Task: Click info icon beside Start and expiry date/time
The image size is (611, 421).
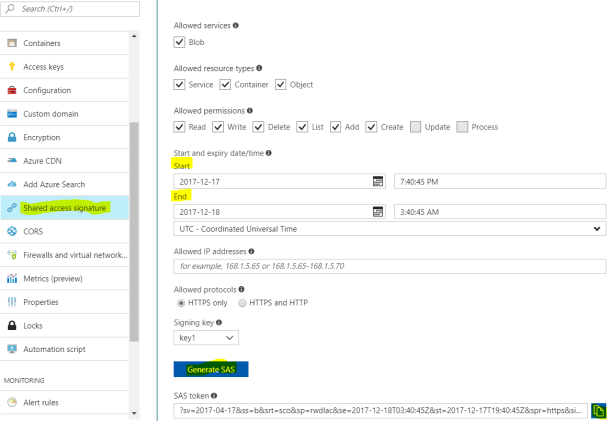Action: click(268, 153)
